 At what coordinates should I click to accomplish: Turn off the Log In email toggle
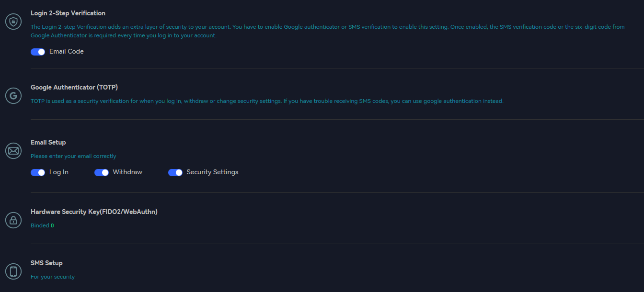(38, 172)
